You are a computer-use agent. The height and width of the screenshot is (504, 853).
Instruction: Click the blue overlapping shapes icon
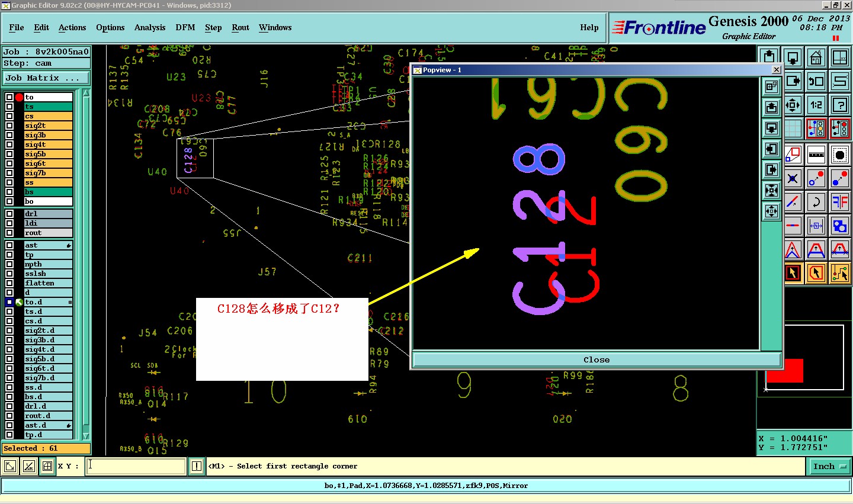pyautogui.click(x=840, y=226)
